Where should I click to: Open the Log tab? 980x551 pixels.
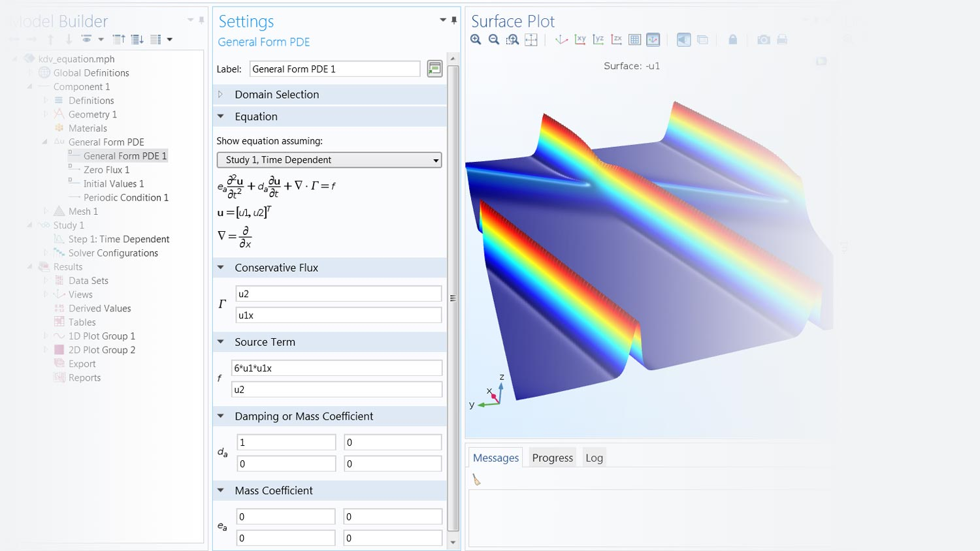(x=594, y=458)
